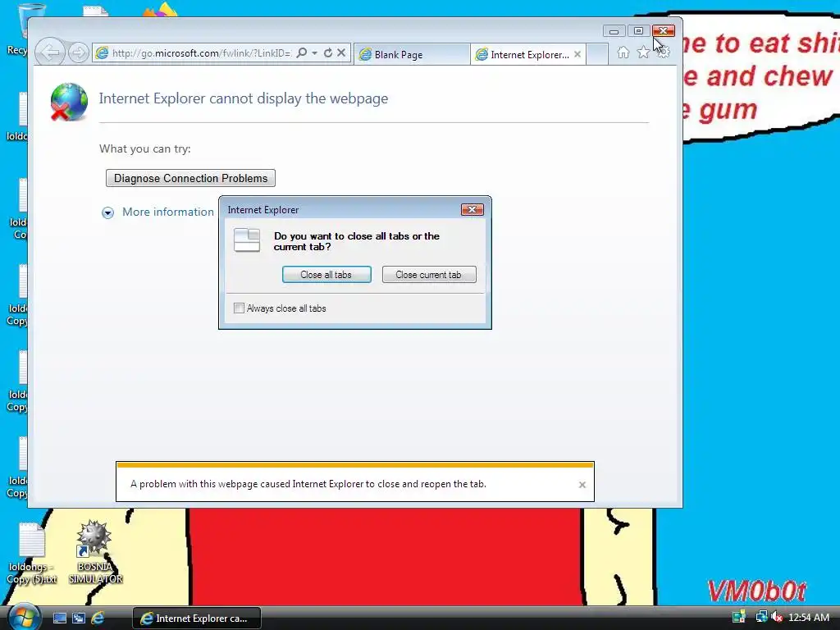Click the network tray icon
840x630 pixels.
pos(760,617)
